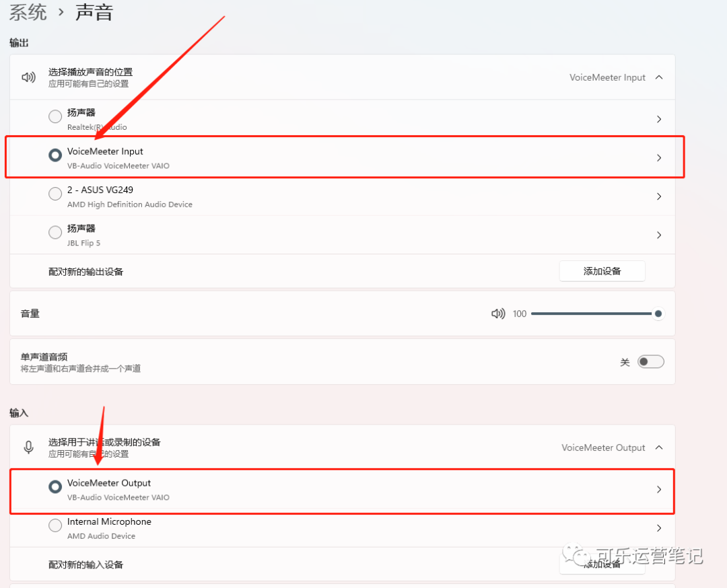
Task: Click Add device button for output pairing
Action: pyautogui.click(x=602, y=271)
